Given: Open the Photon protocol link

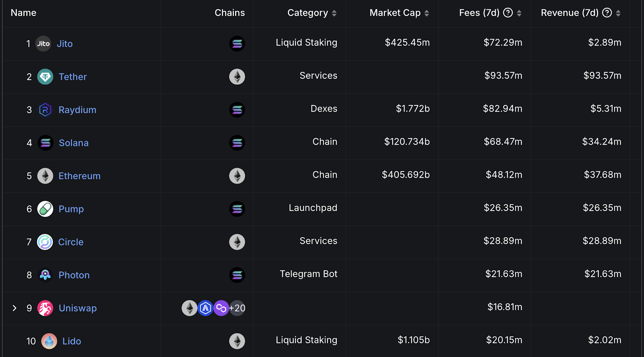Looking at the screenshot, I should click(x=74, y=275).
